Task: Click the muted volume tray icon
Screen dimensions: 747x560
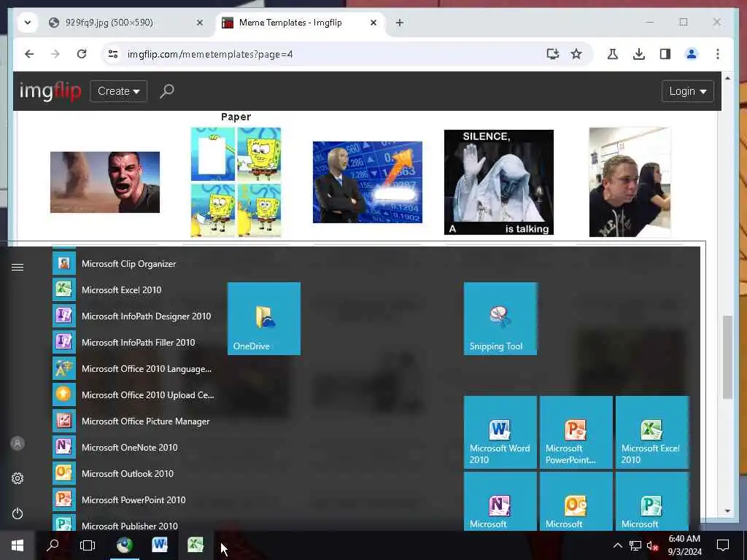Action: tap(653, 545)
